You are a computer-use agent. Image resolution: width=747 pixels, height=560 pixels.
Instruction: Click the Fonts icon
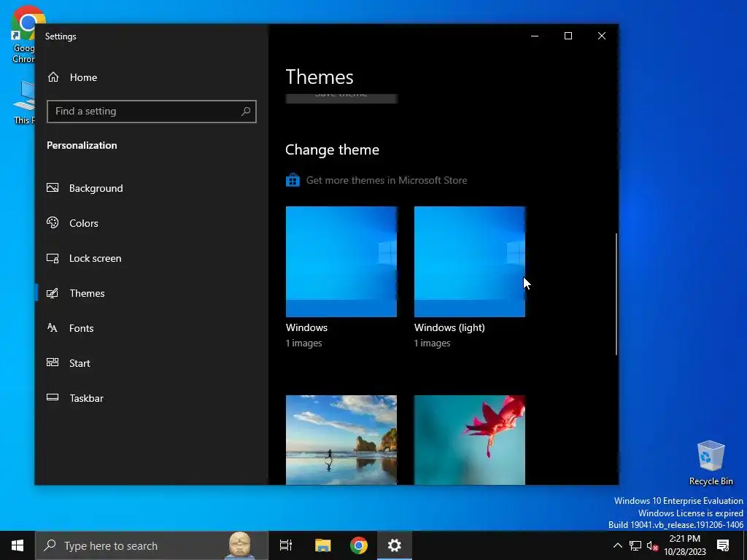(x=53, y=327)
